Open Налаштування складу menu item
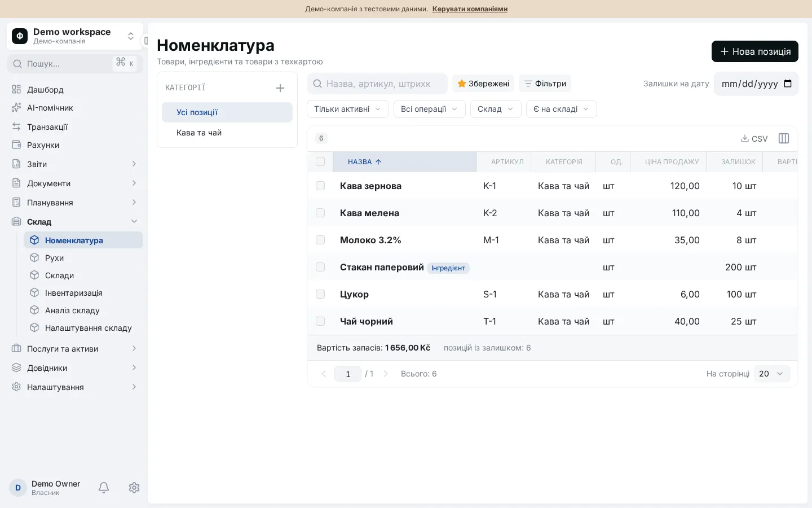The image size is (812, 508). (83, 328)
